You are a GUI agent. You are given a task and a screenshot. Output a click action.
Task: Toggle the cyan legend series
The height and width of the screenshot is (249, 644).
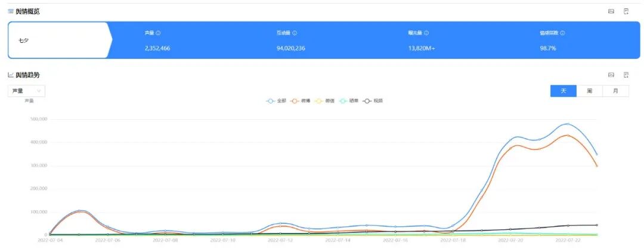tap(348, 101)
